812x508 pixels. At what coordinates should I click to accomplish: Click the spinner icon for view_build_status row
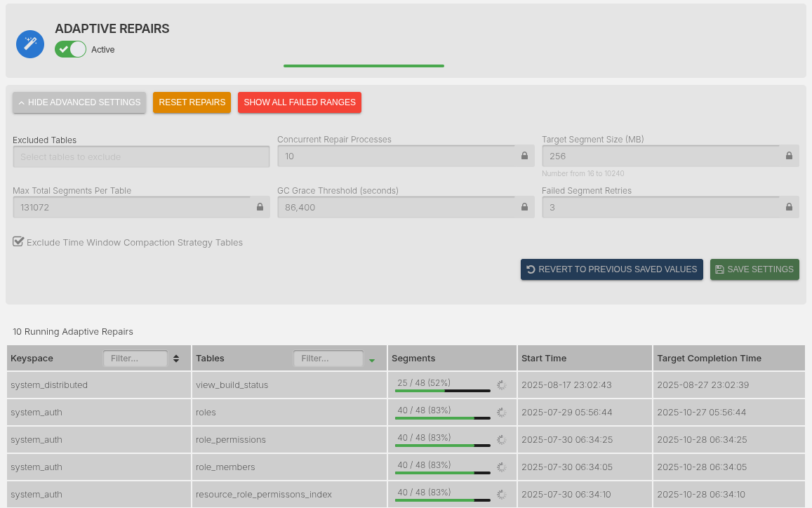(x=501, y=385)
